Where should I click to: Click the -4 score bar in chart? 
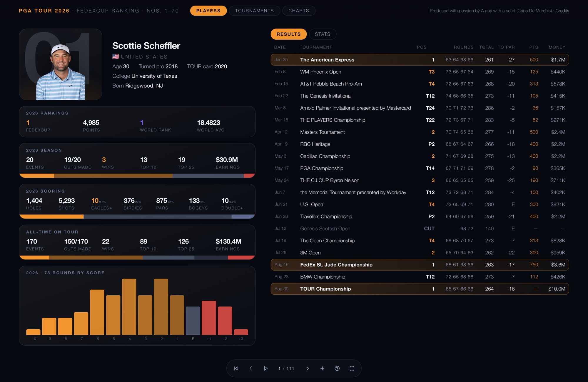129,307
